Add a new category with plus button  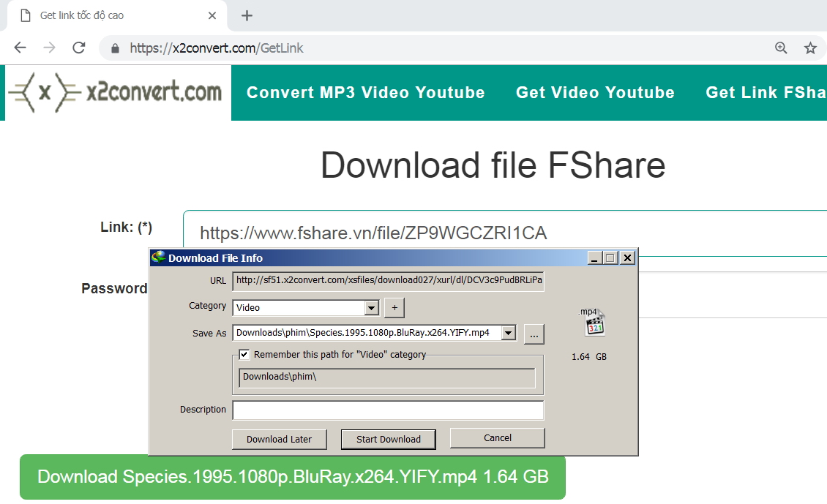pyautogui.click(x=394, y=308)
